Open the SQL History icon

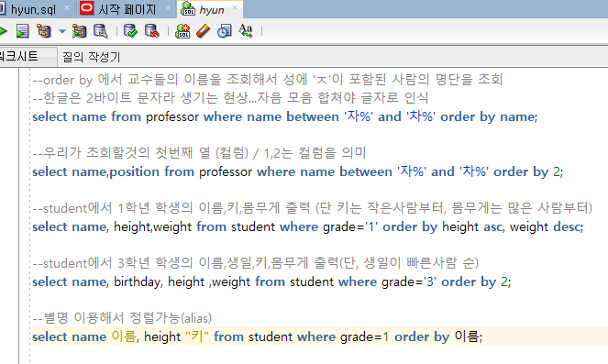point(224,31)
